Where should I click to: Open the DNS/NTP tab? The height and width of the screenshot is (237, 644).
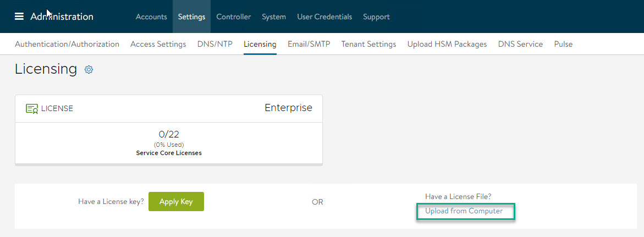pos(214,44)
